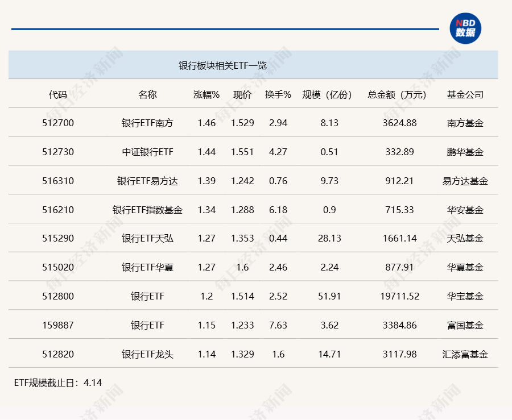
Task: Click the 华宝基金 total amount 19711.52
Action: pyautogui.click(x=399, y=296)
